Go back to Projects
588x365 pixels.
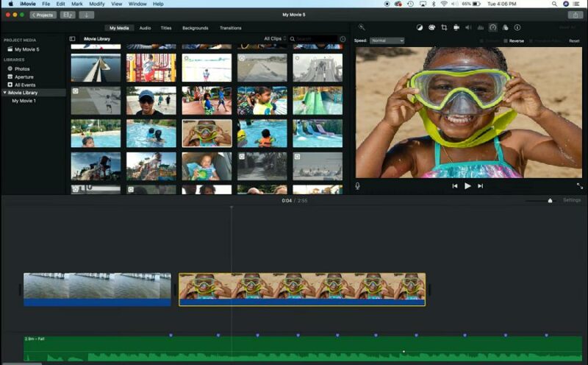point(43,15)
